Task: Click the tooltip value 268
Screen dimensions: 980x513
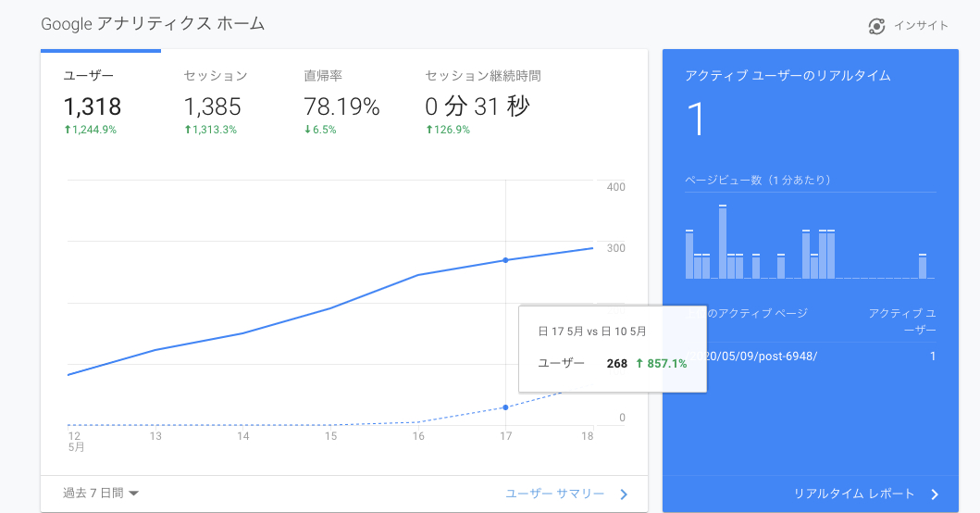Action: tap(617, 364)
